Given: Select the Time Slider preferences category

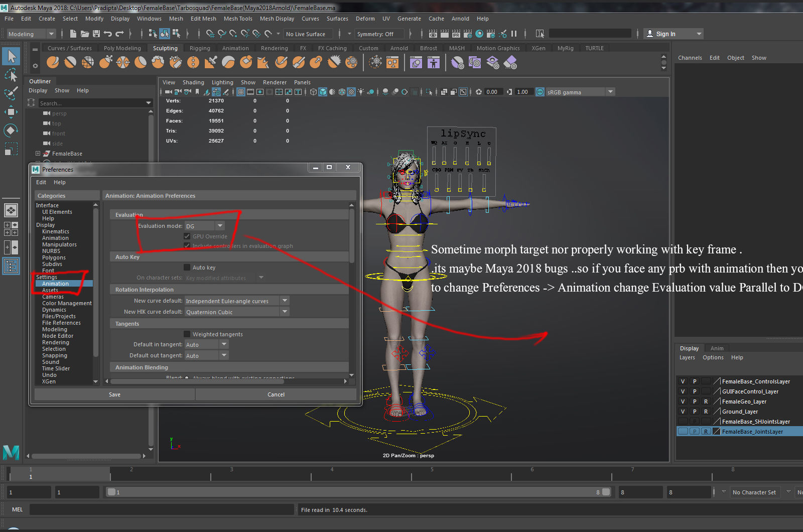Looking at the screenshot, I should (56, 368).
